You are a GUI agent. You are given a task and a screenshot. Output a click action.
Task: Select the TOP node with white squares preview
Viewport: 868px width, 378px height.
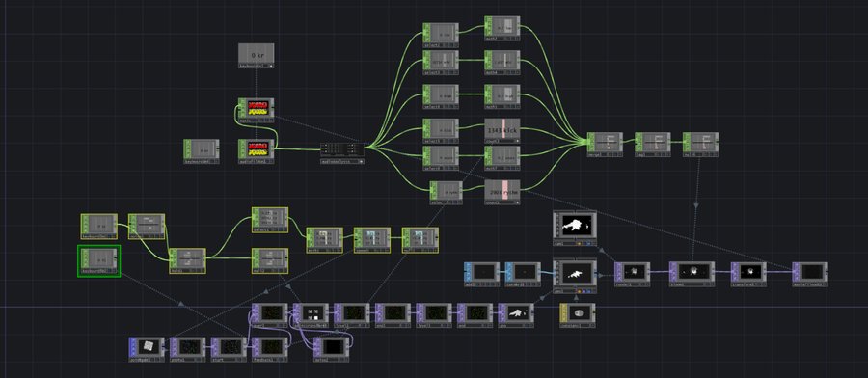point(311,316)
